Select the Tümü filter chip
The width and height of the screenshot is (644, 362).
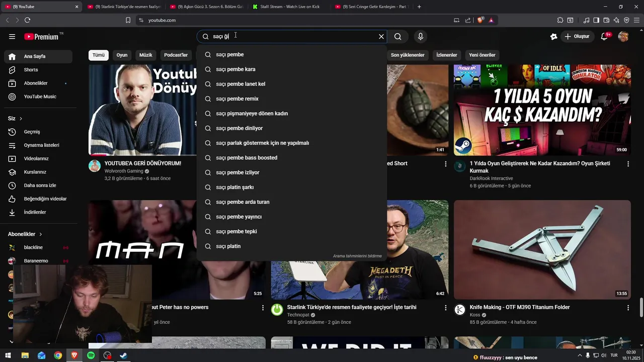(x=99, y=55)
